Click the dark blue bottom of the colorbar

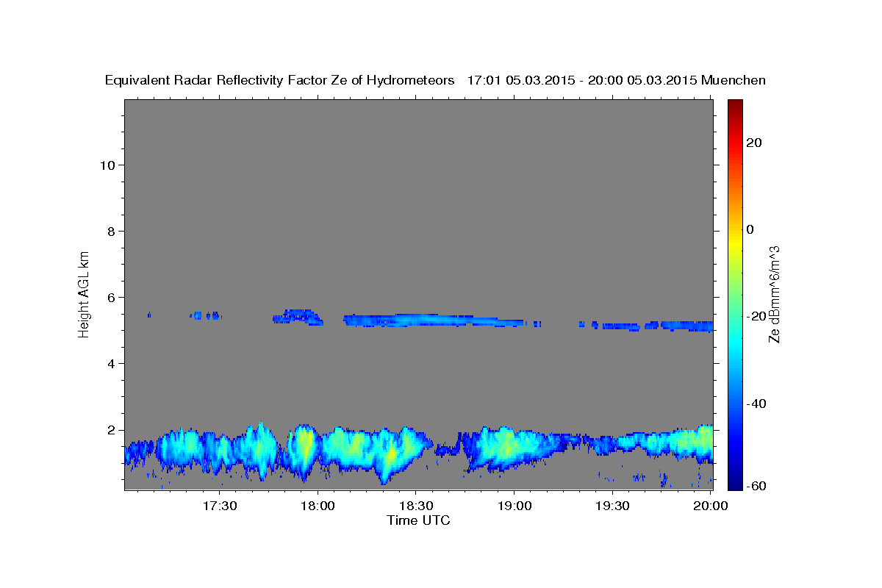(x=736, y=481)
